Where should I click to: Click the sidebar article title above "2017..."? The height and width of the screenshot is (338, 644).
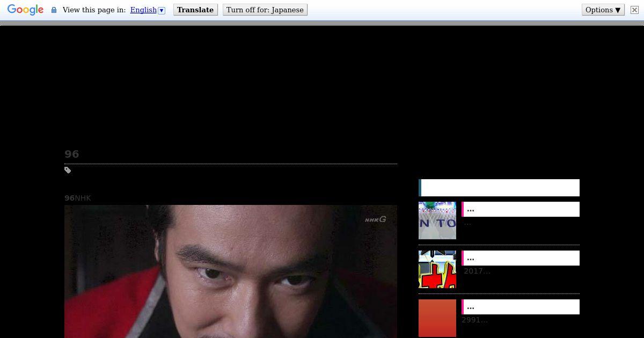[521, 258]
